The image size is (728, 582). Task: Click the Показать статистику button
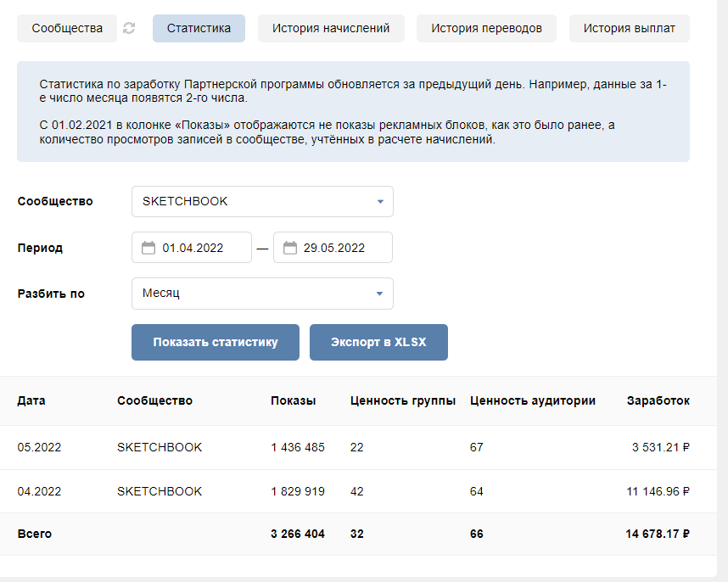pyautogui.click(x=216, y=342)
